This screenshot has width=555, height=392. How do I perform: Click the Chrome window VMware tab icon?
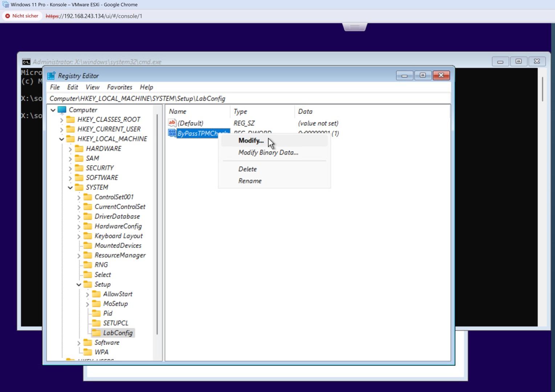(x=5, y=4)
